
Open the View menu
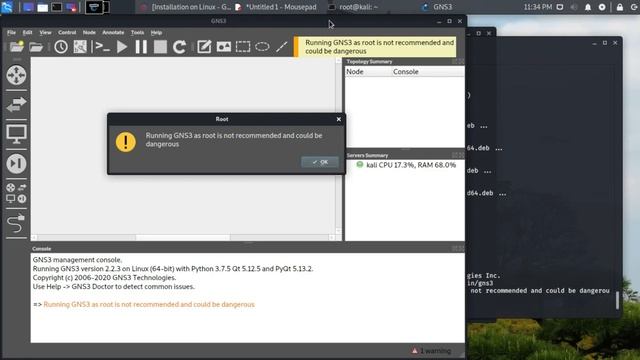tap(45, 32)
